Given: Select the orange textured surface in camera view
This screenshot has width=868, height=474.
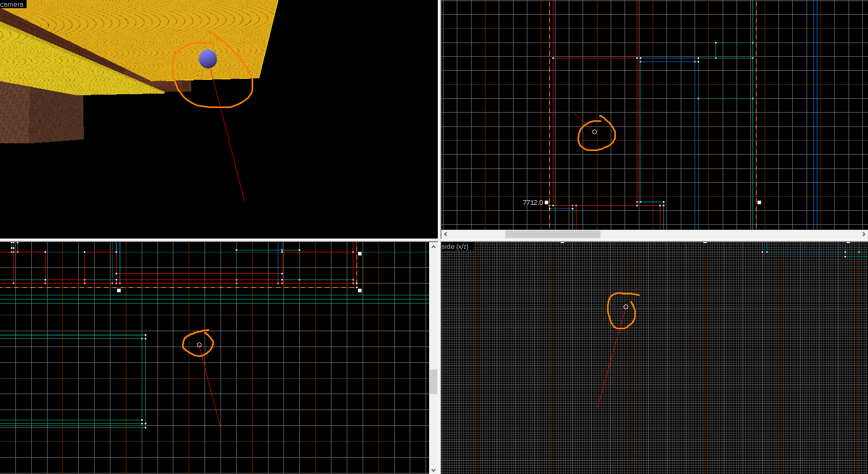Looking at the screenshot, I should 153,31.
